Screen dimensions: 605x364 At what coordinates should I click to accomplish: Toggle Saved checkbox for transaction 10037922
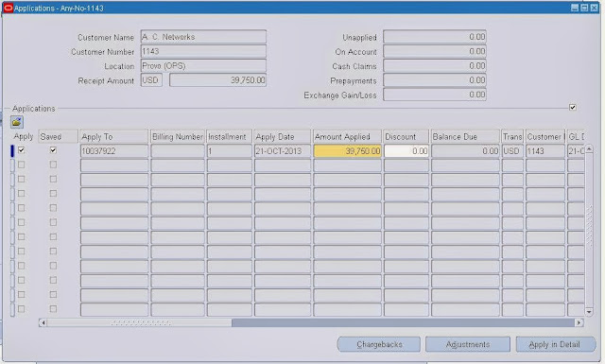click(x=53, y=150)
